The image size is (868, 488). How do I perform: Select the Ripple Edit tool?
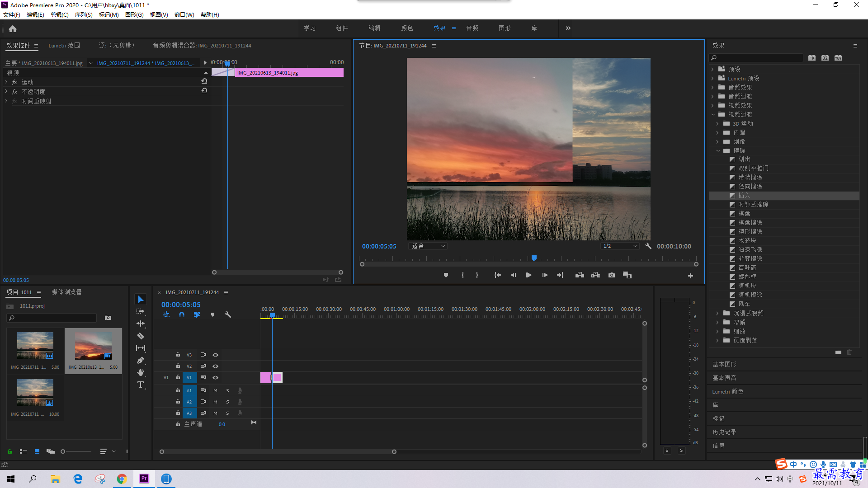(x=141, y=324)
